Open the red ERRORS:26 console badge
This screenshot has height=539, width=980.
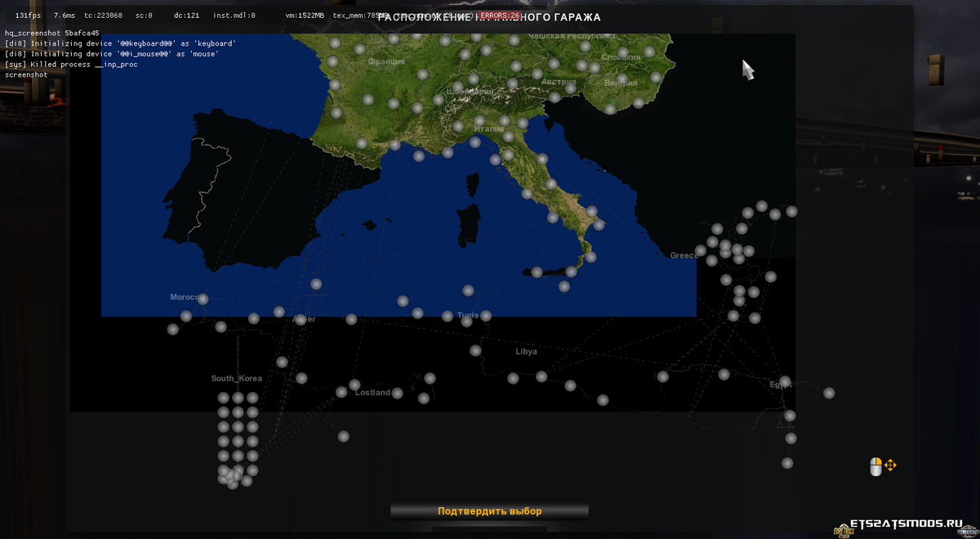pos(499,16)
